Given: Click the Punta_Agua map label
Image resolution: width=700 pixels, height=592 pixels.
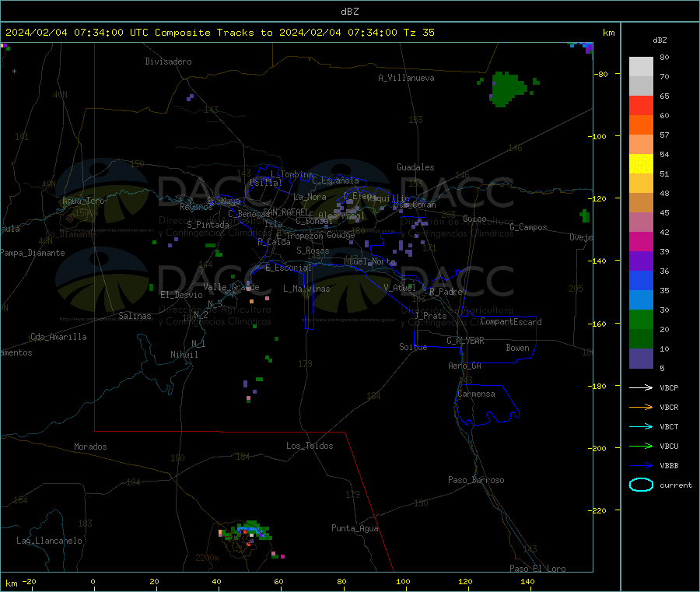Looking at the screenshot, I should click(x=355, y=528).
